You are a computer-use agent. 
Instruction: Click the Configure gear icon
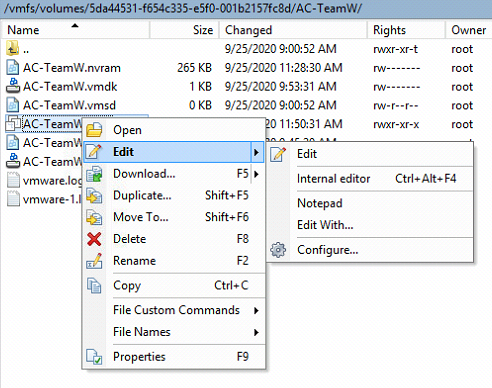[x=278, y=250]
